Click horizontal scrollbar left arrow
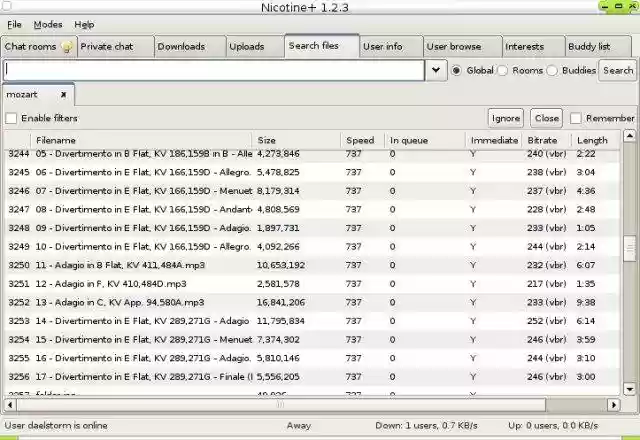The height and width of the screenshot is (440, 640). tap(10, 405)
